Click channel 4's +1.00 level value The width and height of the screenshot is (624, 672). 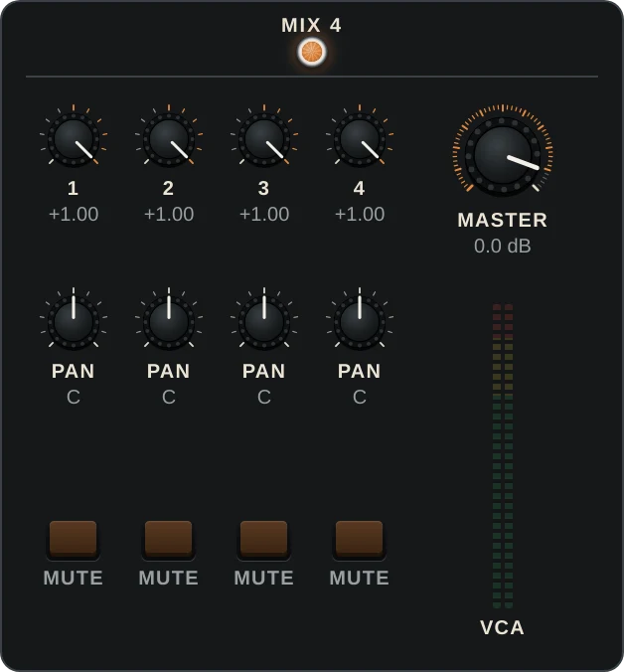pyautogui.click(x=360, y=214)
